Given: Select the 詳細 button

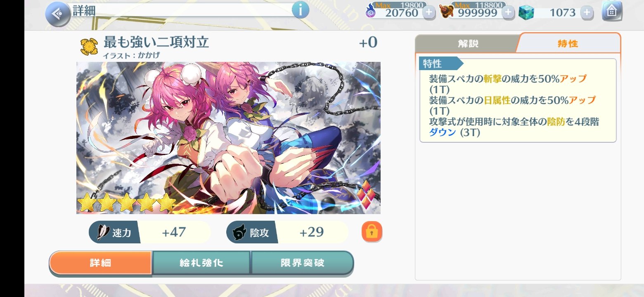Looking at the screenshot, I should coord(101,263).
